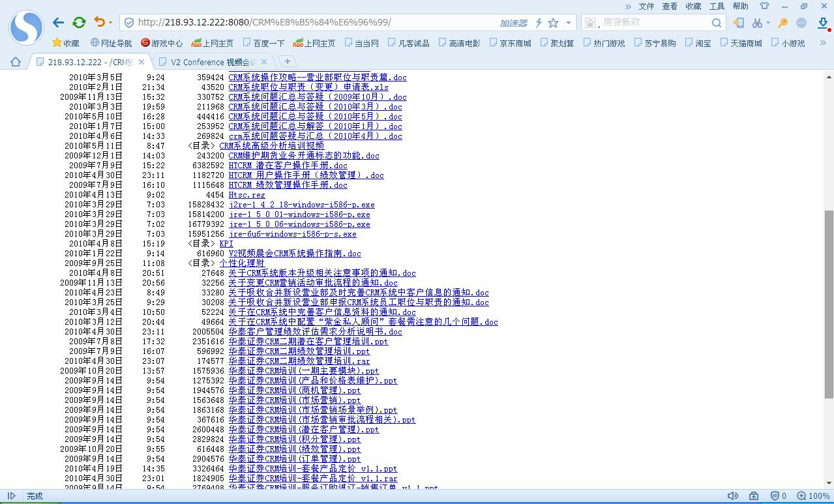This screenshot has height=504, width=834.
Task: Click the status bar sidebar expand icon
Action: coord(12,496)
